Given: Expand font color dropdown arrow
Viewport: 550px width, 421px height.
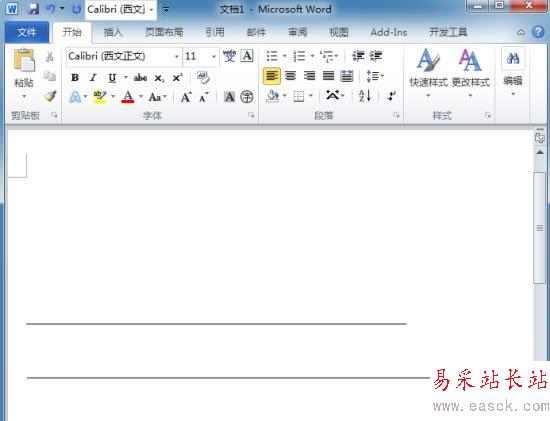Looking at the screenshot, I should pyautogui.click(x=141, y=96).
